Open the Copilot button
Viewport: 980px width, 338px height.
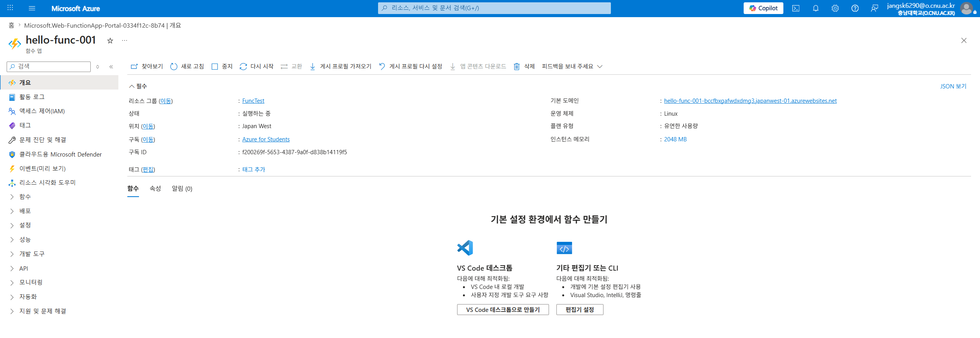coord(764,8)
